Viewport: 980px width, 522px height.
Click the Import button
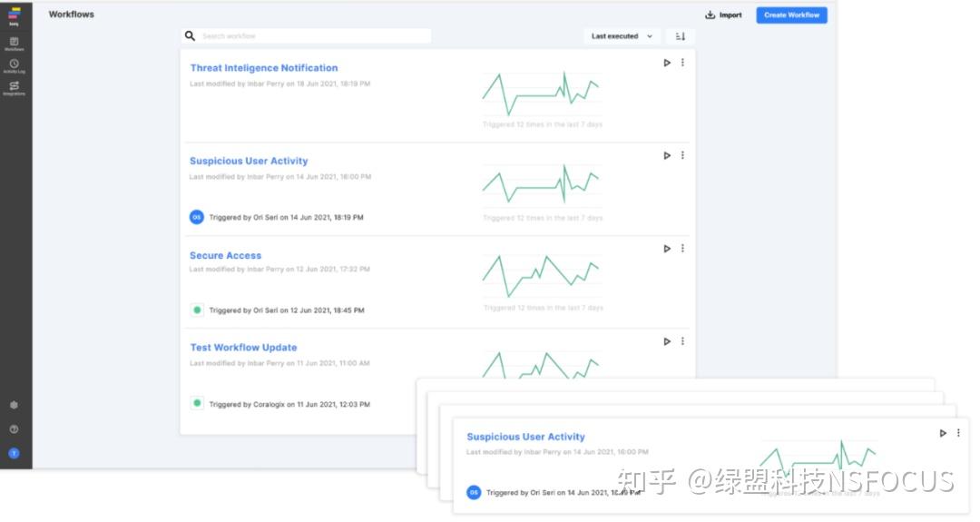[723, 15]
